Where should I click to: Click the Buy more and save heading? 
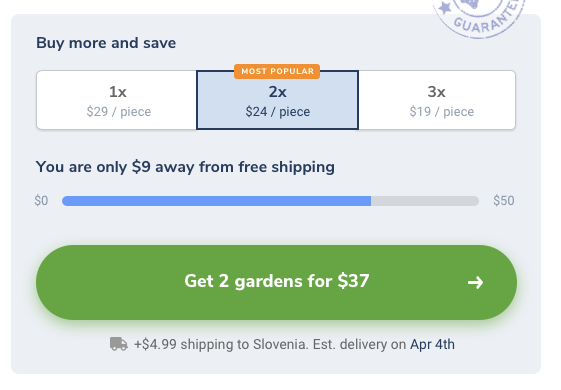106,43
